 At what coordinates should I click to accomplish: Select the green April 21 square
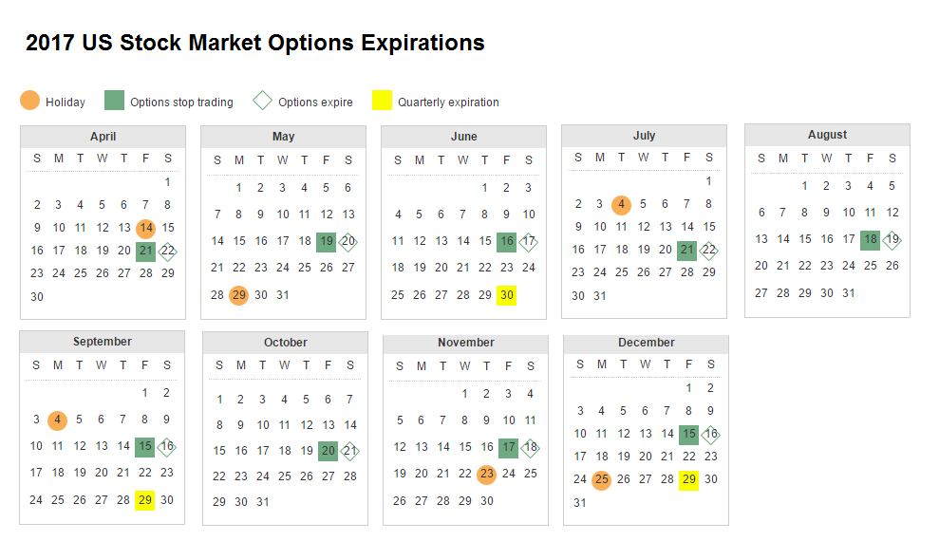[x=145, y=251]
